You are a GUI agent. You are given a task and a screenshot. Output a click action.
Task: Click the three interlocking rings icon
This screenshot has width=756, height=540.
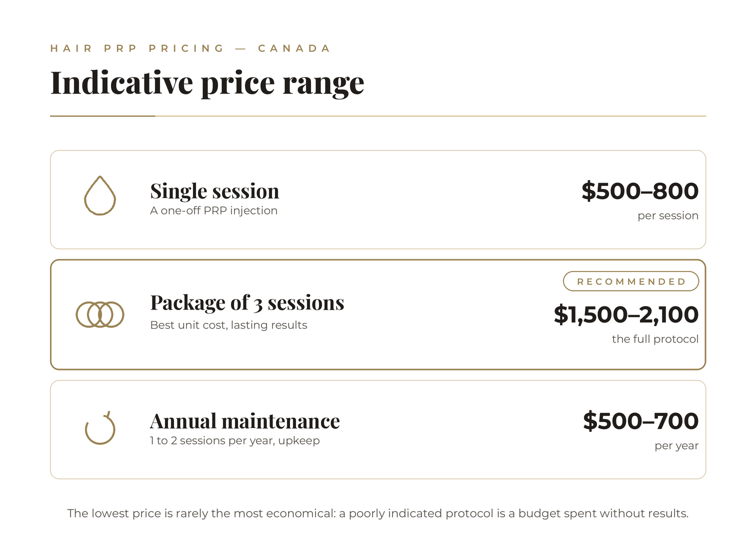click(100, 314)
